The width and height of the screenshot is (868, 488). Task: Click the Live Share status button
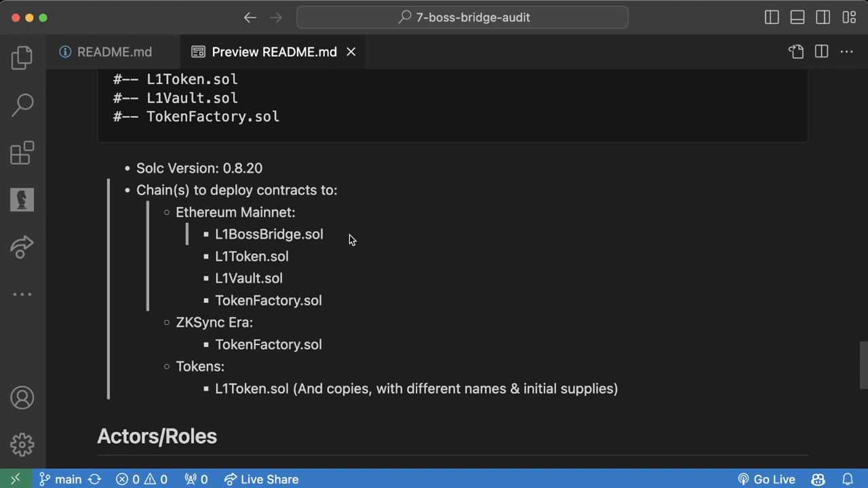(x=261, y=479)
